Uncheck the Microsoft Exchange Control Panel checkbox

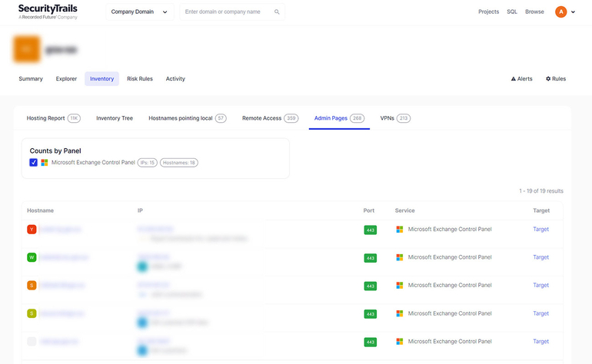pos(33,163)
